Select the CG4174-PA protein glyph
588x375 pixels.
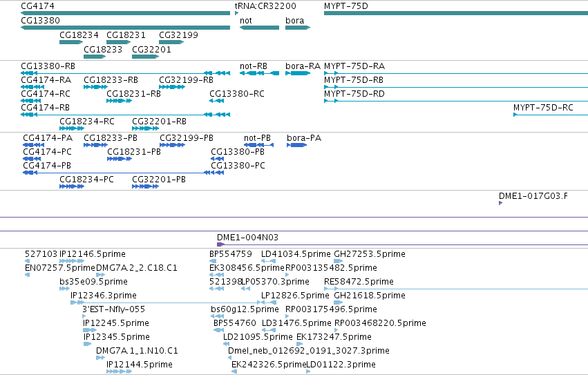click(x=33, y=145)
